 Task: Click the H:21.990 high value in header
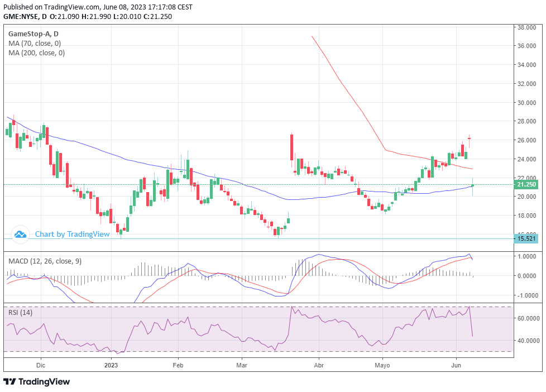tap(97, 16)
